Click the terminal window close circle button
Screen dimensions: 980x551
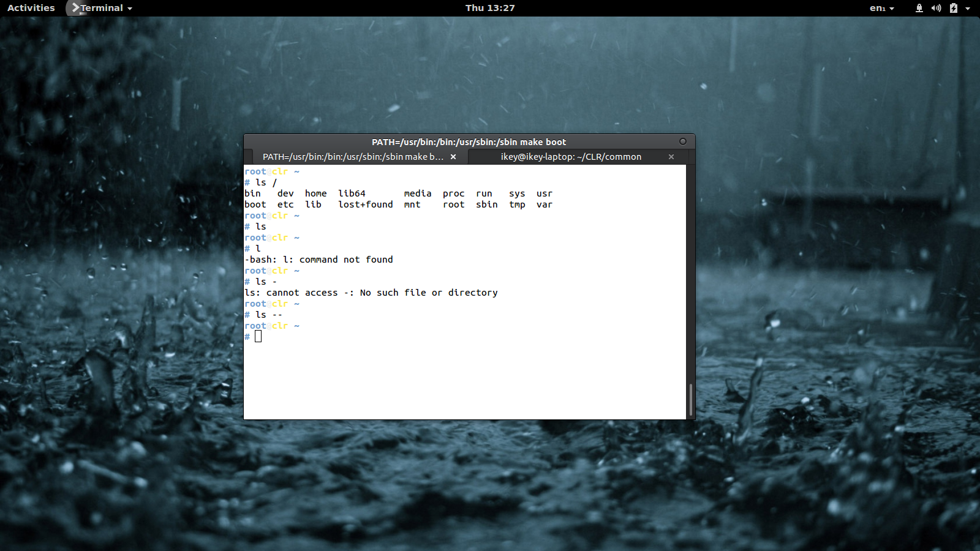683,141
